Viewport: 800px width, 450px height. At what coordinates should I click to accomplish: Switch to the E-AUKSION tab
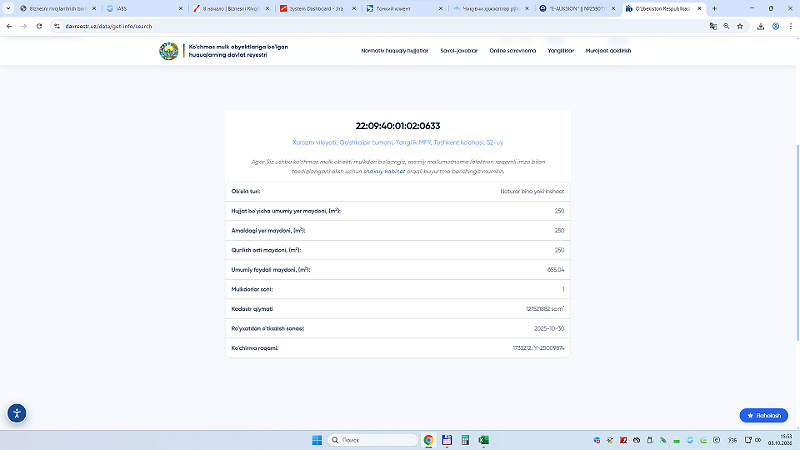pos(577,9)
